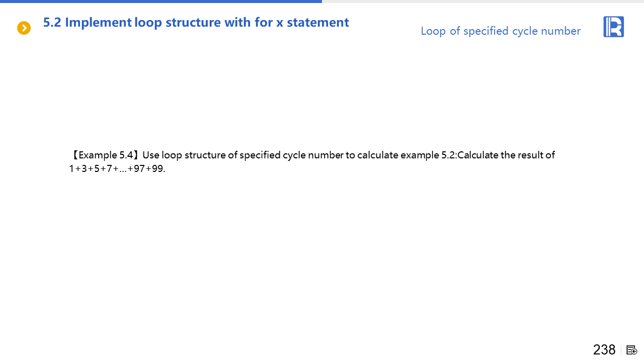This screenshot has width=644, height=362.
Task: Click "loop structure" in the body paragraph
Action: pyautogui.click(x=194, y=155)
